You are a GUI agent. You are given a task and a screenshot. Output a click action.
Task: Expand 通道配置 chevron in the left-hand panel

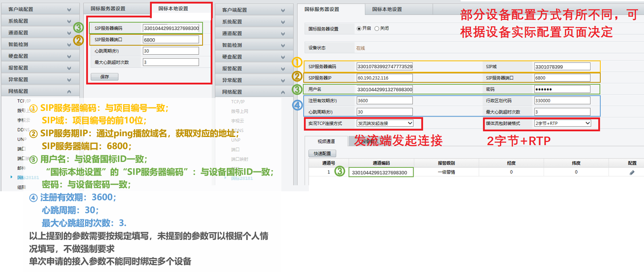tap(69, 33)
